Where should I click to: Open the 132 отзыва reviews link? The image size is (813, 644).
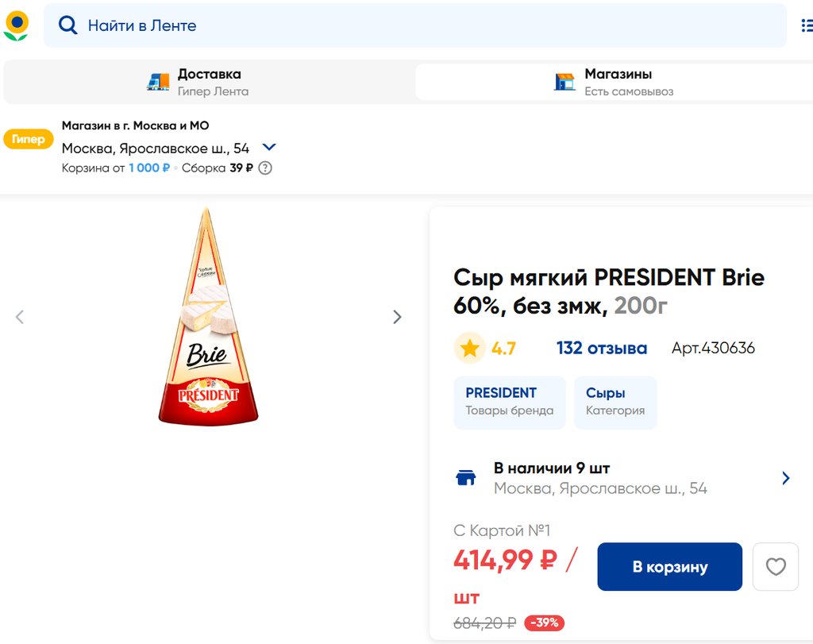point(601,348)
